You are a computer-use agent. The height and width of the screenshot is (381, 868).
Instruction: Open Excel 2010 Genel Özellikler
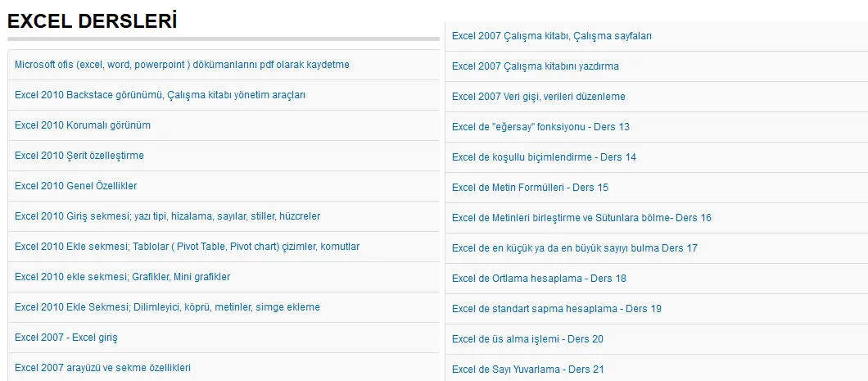tap(75, 186)
